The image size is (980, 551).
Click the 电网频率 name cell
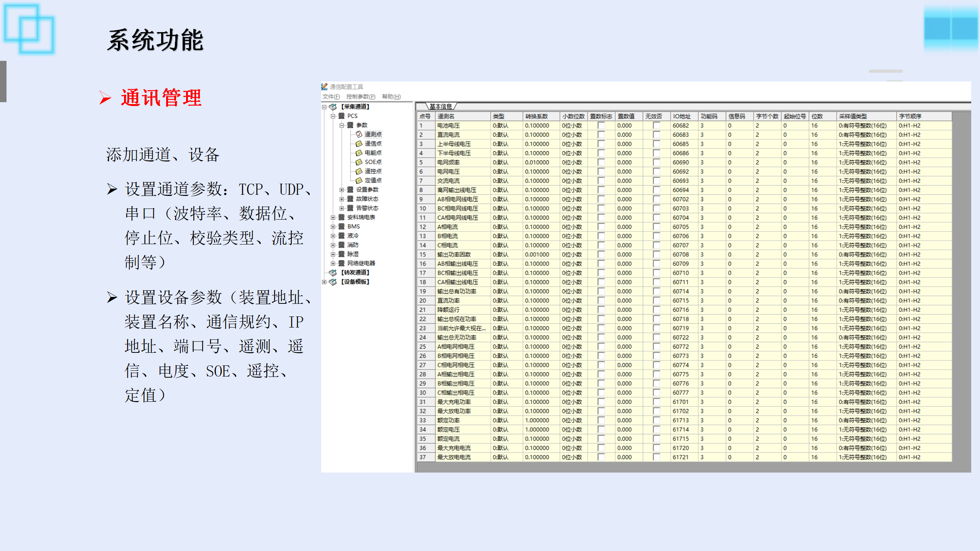click(x=463, y=162)
